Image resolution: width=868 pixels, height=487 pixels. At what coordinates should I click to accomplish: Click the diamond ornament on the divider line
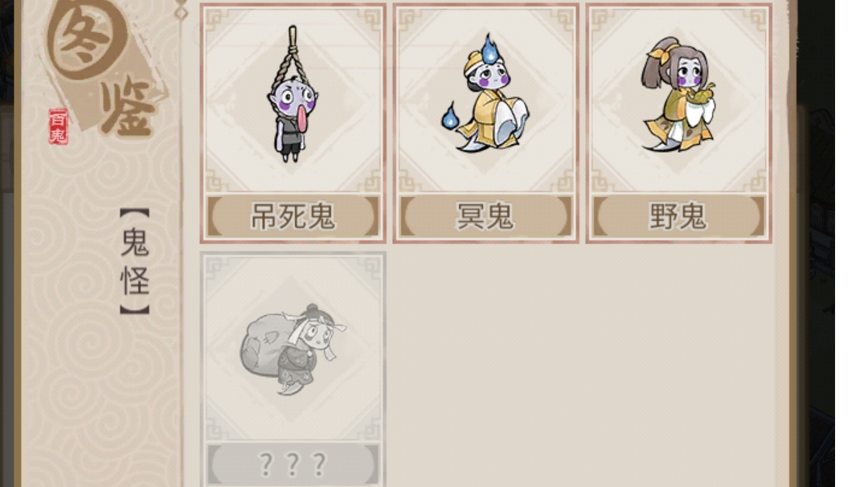coord(181,12)
